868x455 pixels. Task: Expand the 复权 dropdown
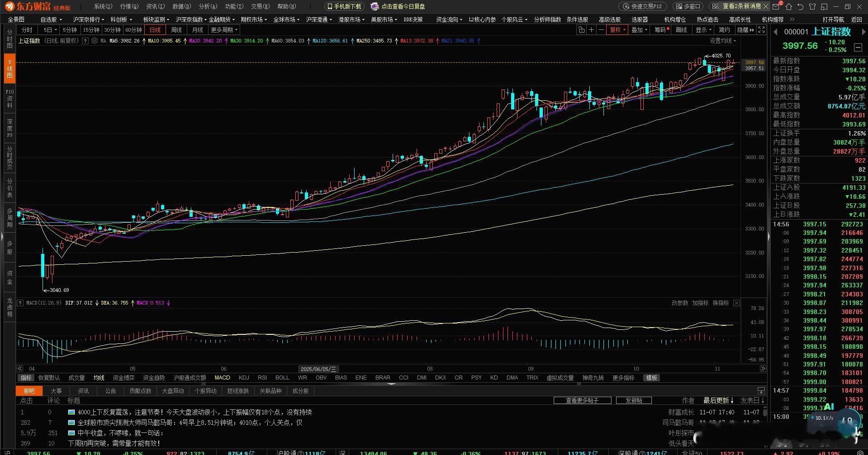pyautogui.click(x=617, y=30)
